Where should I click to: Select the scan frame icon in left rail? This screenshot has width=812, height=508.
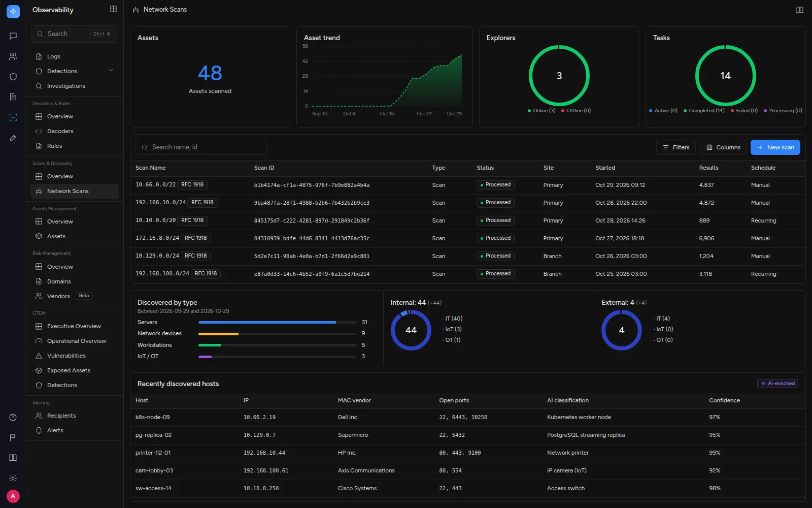click(13, 117)
